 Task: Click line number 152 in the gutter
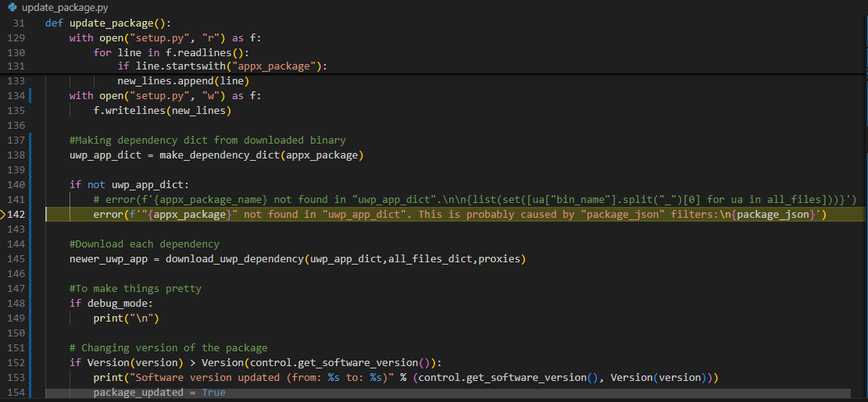(x=16, y=362)
